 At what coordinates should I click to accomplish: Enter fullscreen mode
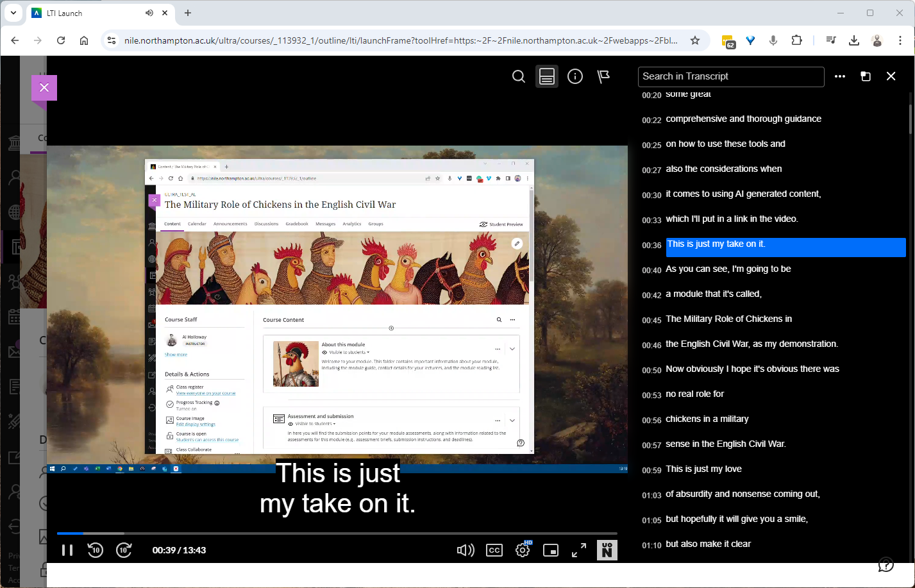click(x=578, y=550)
